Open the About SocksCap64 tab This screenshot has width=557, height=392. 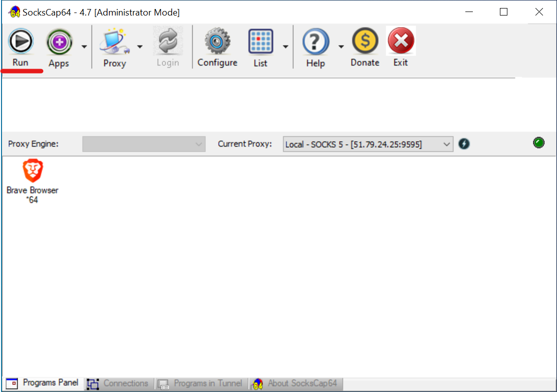click(296, 383)
